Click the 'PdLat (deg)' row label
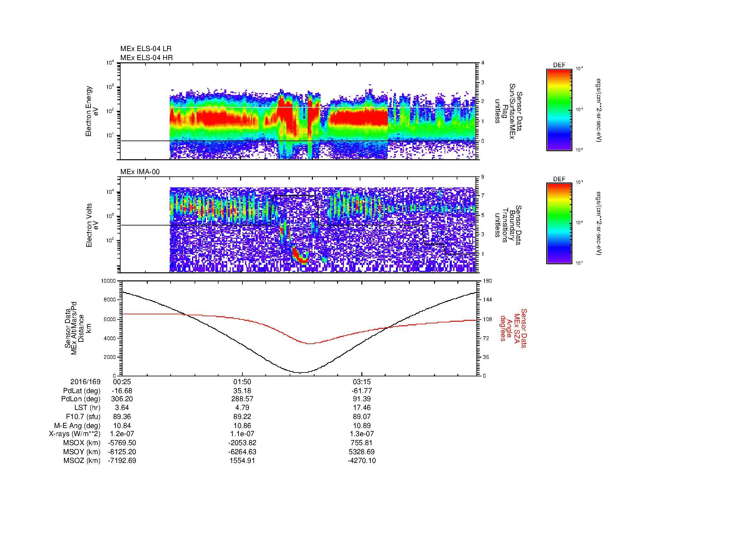 [x=82, y=391]
